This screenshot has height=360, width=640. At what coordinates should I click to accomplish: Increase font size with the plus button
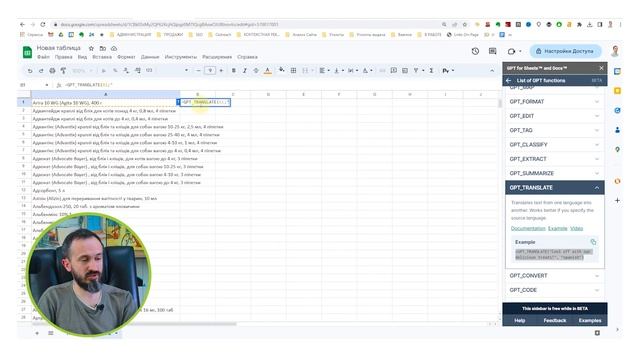click(221, 71)
